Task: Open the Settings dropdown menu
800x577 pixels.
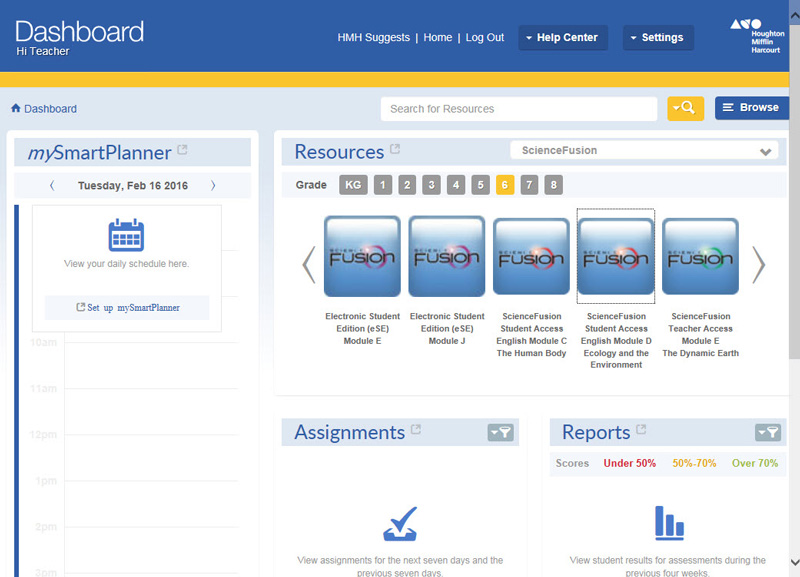Action: click(x=657, y=38)
